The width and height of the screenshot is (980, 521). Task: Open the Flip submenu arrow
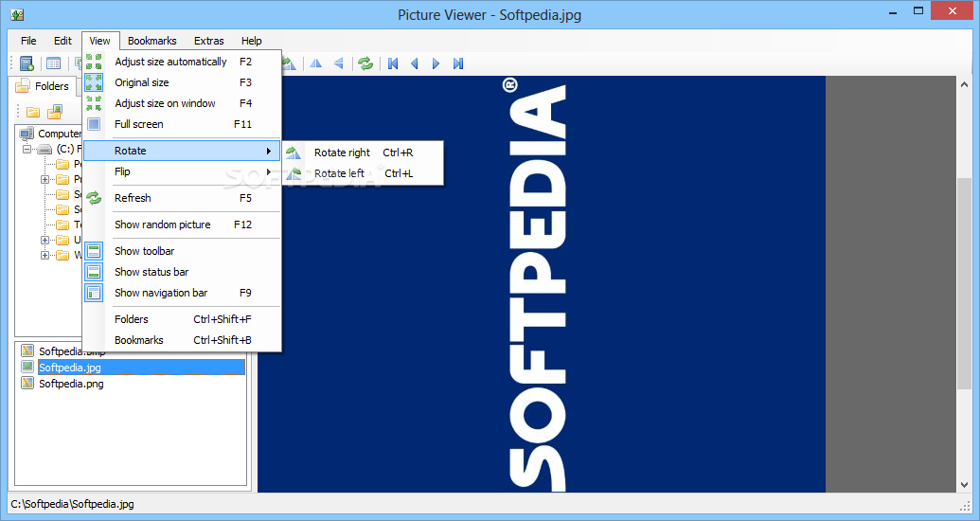point(269,171)
